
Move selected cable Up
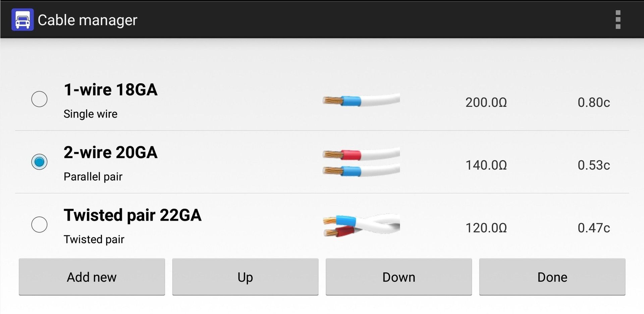[x=245, y=277]
